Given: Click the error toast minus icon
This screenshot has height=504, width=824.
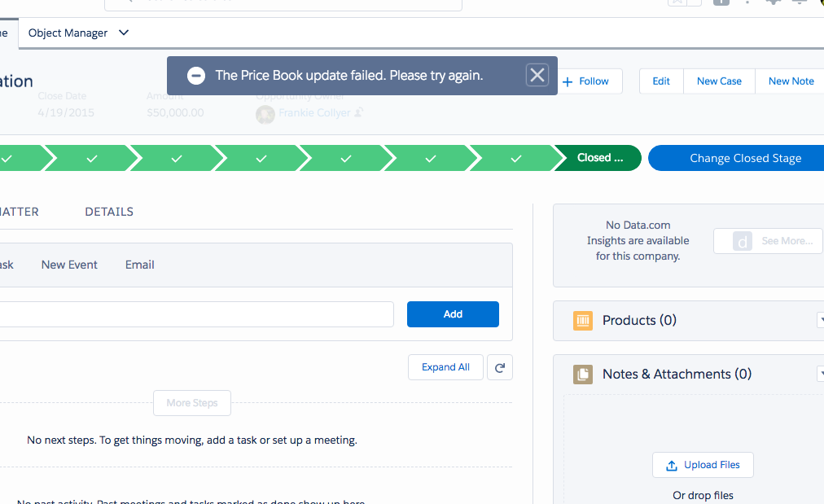Looking at the screenshot, I should tap(195, 76).
